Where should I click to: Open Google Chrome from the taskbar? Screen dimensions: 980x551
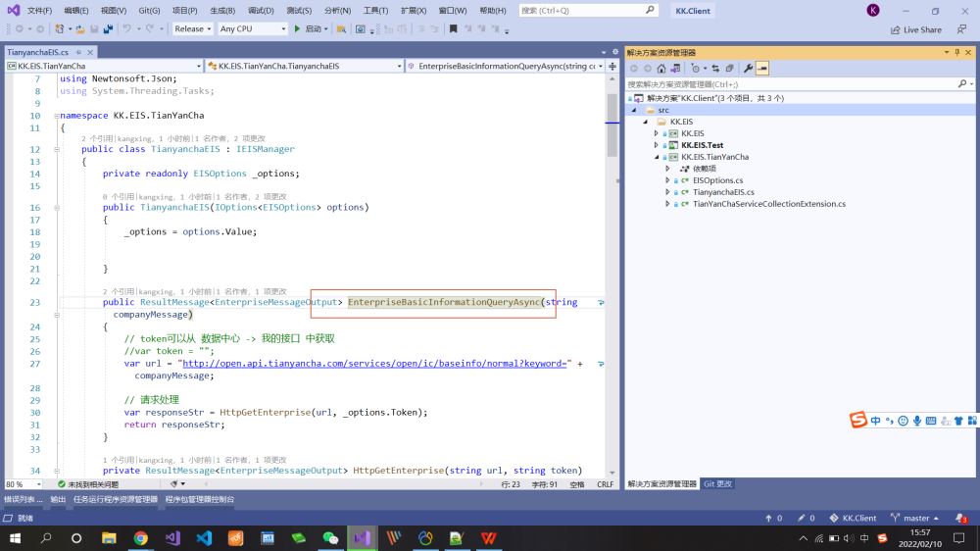point(140,538)
